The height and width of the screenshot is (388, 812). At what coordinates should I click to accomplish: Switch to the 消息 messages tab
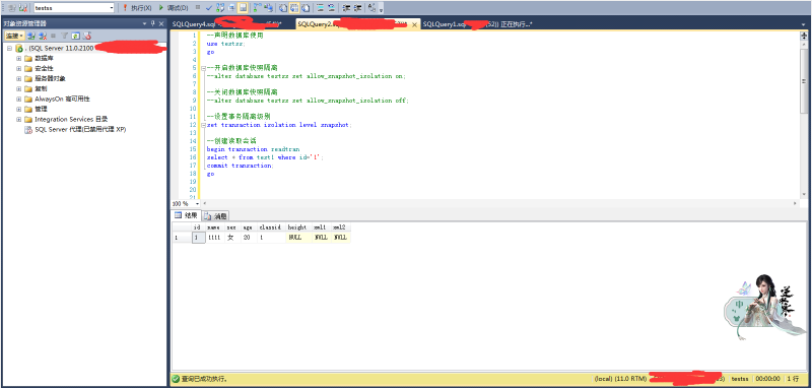click(x=215, y=215)
